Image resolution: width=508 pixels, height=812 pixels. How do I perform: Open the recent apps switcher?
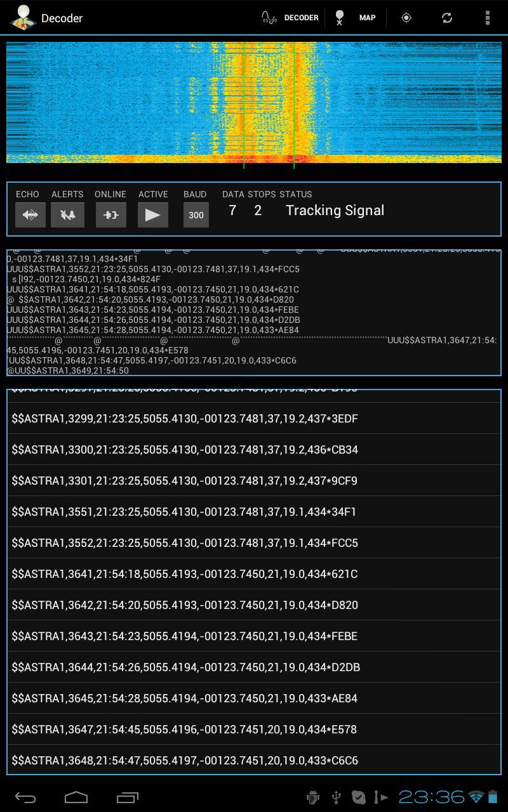point(128,797)
